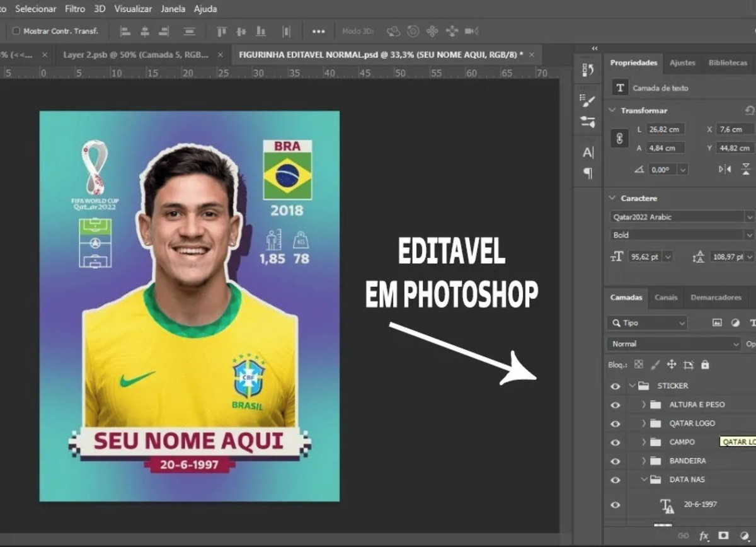Click the lock image pixels brush icon
The width and height of the screenshot is (756, 547).
pos(655,364)
